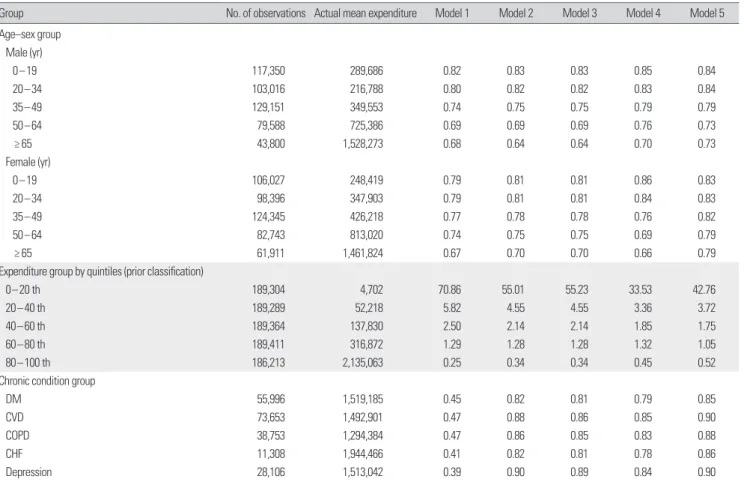Select the expenditure value 289,686
The height and width of the screenshot is (482, 744).
(x=366, y=71)
